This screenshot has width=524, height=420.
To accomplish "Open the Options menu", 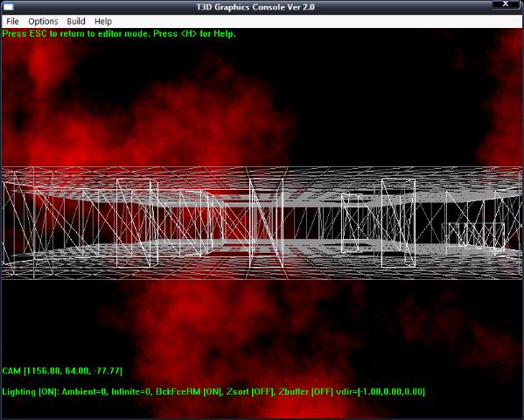I will pyautogui.click(x=43, y=21).
